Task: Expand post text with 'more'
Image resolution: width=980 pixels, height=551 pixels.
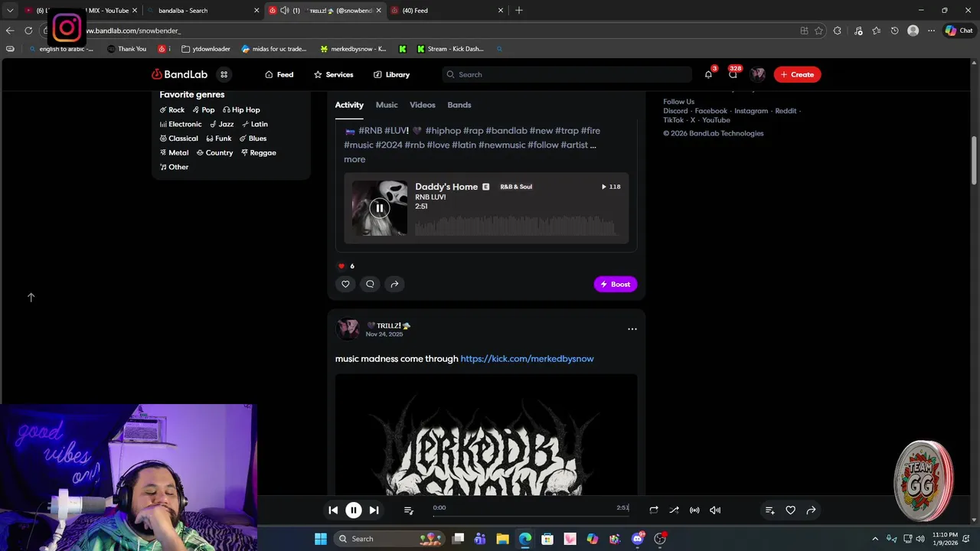Action: coord(354,159)
